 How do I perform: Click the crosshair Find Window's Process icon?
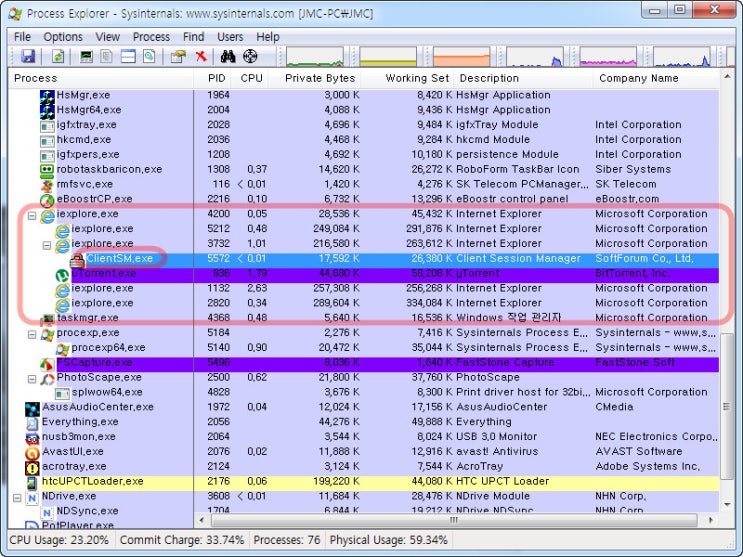[x=250, y=57]
